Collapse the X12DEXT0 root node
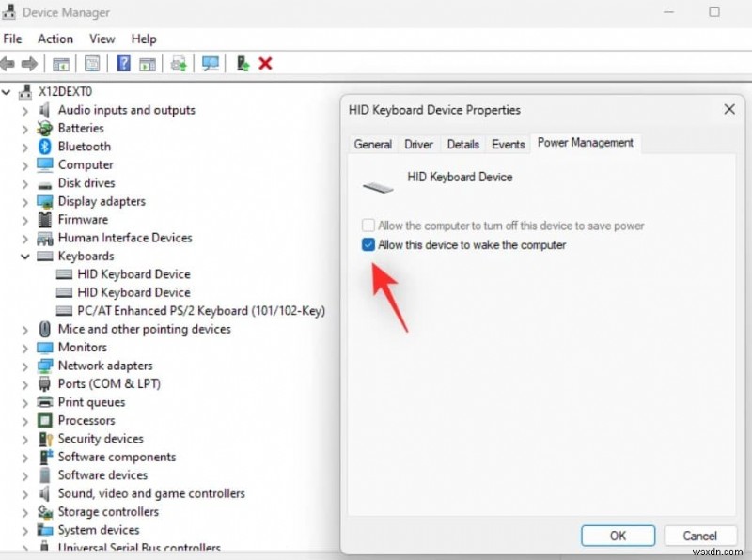This screenshot has width=752, height=560. pos(8,91)
